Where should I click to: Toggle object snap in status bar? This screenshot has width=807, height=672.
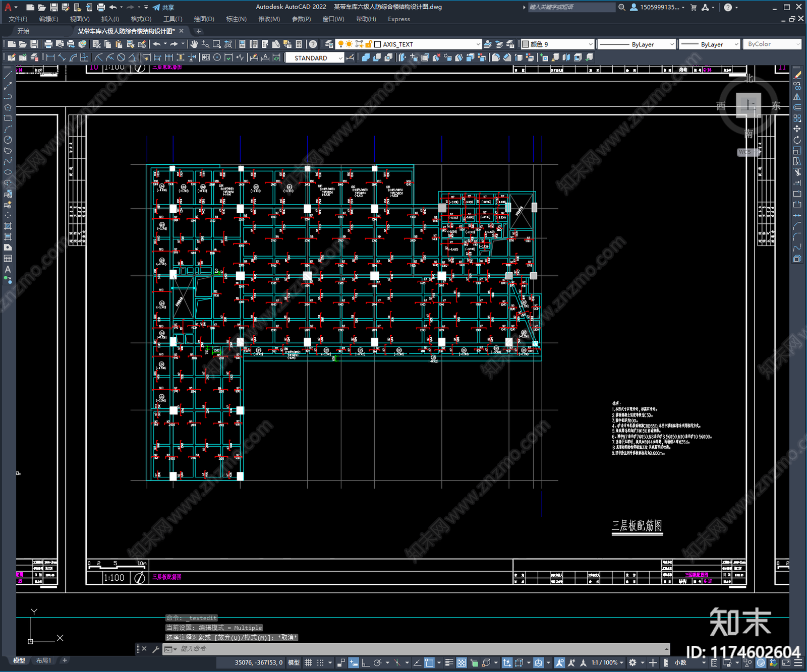(429, 662)
